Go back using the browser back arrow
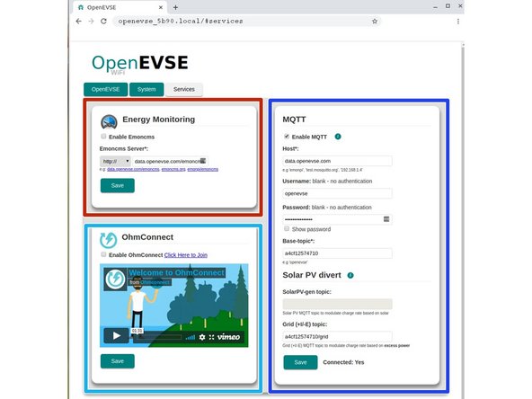The image size is (532, 399). pyautogui.click(x=79, y=21)
